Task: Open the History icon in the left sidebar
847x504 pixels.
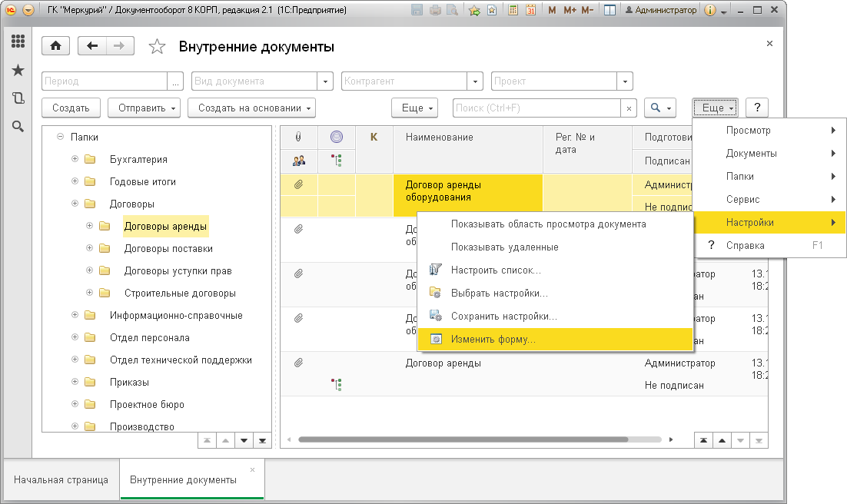Action: point(18,98)
